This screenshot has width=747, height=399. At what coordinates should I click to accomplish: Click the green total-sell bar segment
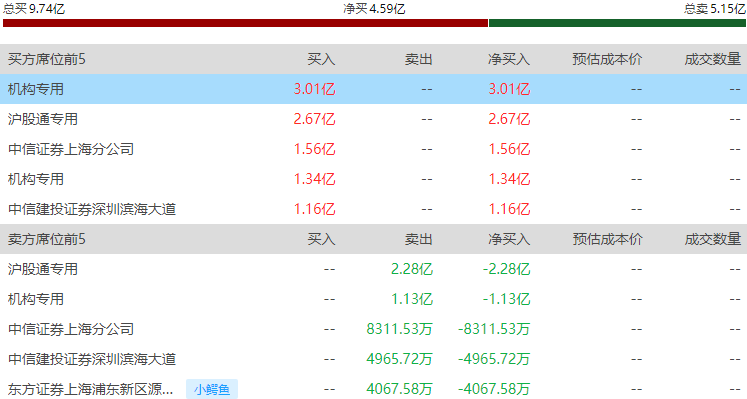[x=617, y=23]
